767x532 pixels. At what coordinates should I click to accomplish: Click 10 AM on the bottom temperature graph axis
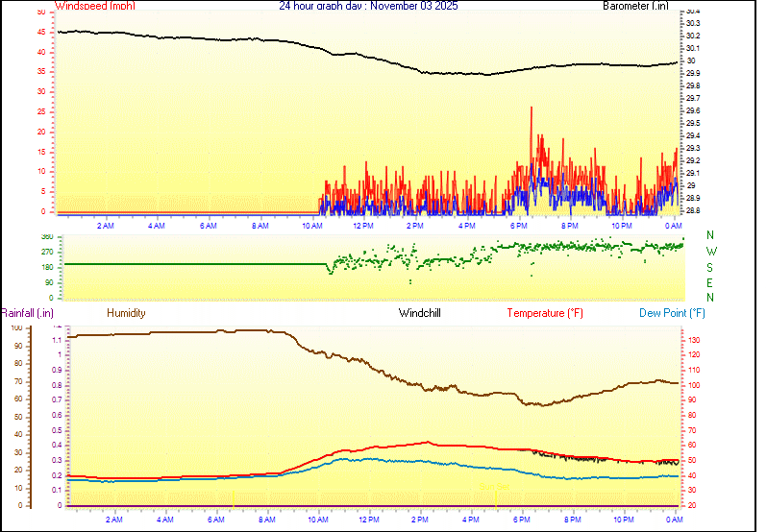(317, 520)
